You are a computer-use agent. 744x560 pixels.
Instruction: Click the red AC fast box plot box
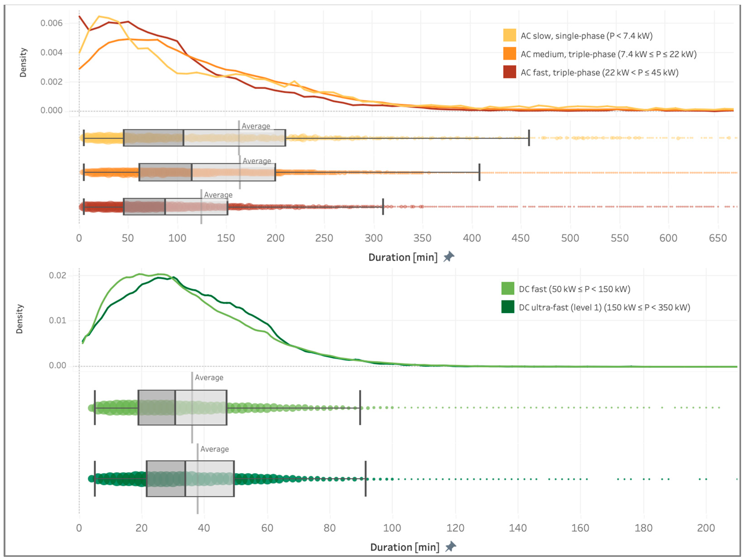[175, 207]
